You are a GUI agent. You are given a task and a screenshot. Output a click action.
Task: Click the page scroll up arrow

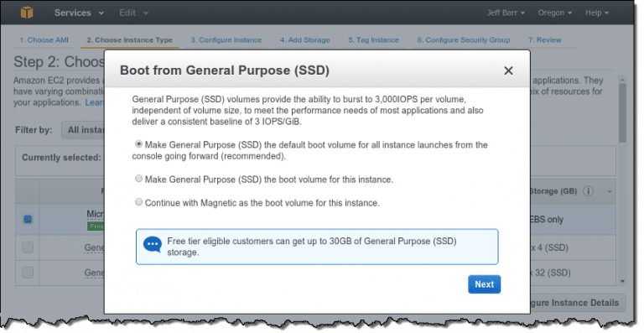(x=623, y=79)
